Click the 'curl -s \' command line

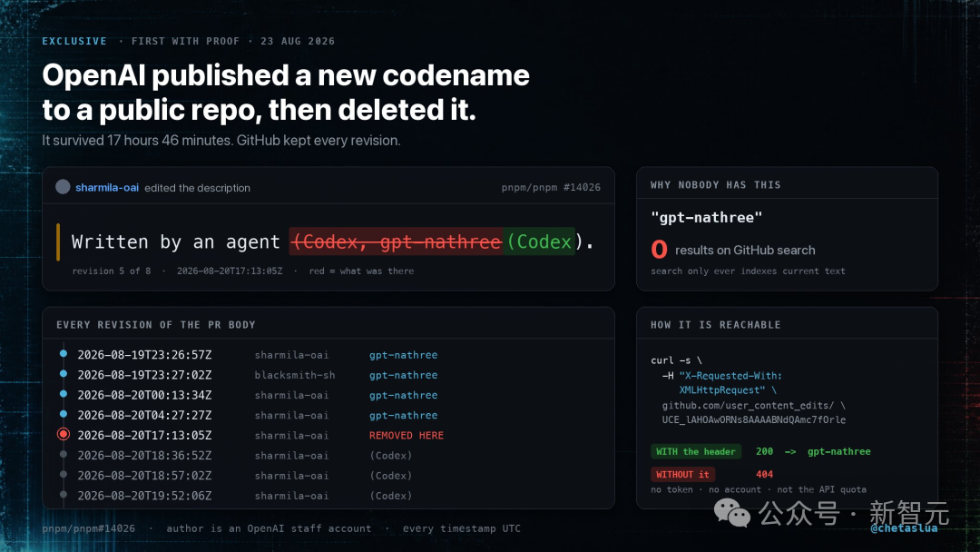pyautogui.click(x=676, y=360)
